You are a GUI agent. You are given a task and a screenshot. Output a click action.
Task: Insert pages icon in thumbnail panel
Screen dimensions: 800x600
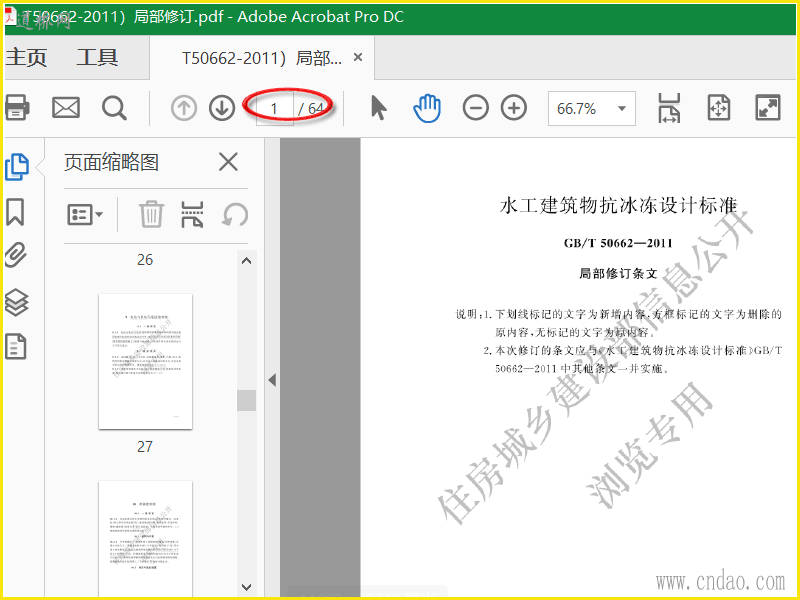pos(192,214)
